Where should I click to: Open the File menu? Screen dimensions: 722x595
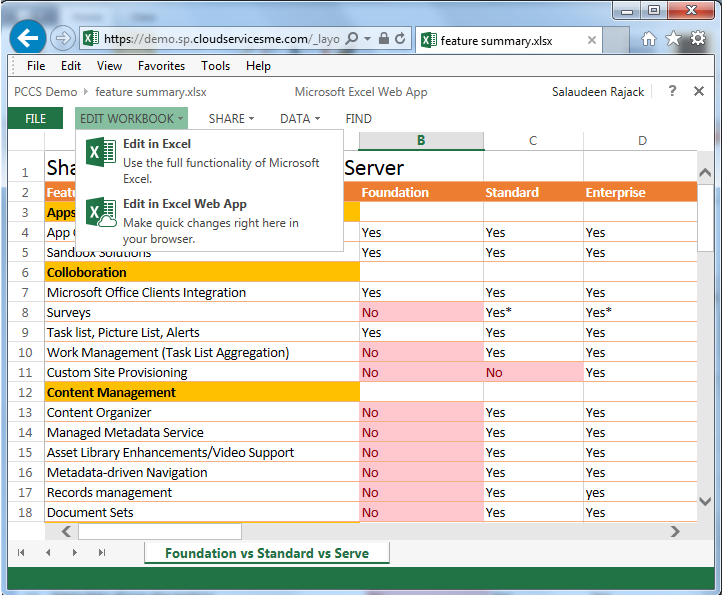pyautogui.click(x=36, y=66)
